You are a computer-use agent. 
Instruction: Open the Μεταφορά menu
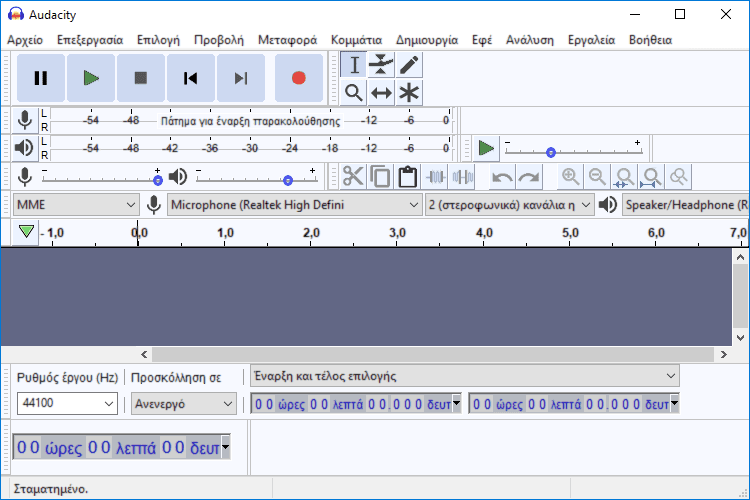point(287,40)
